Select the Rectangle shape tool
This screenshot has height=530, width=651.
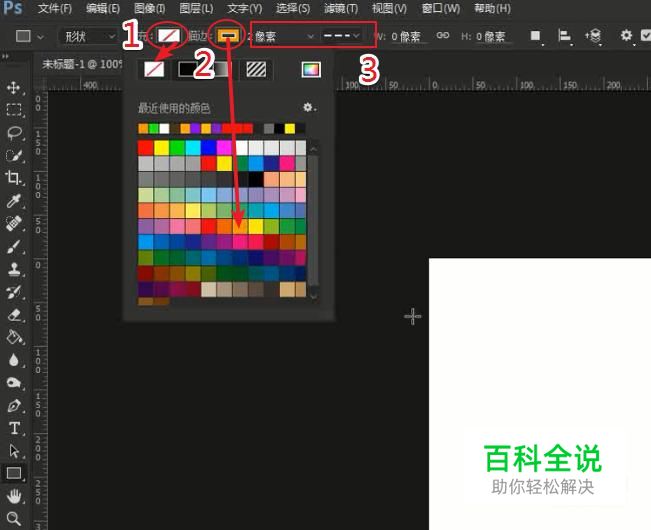[x=14, y=473]
